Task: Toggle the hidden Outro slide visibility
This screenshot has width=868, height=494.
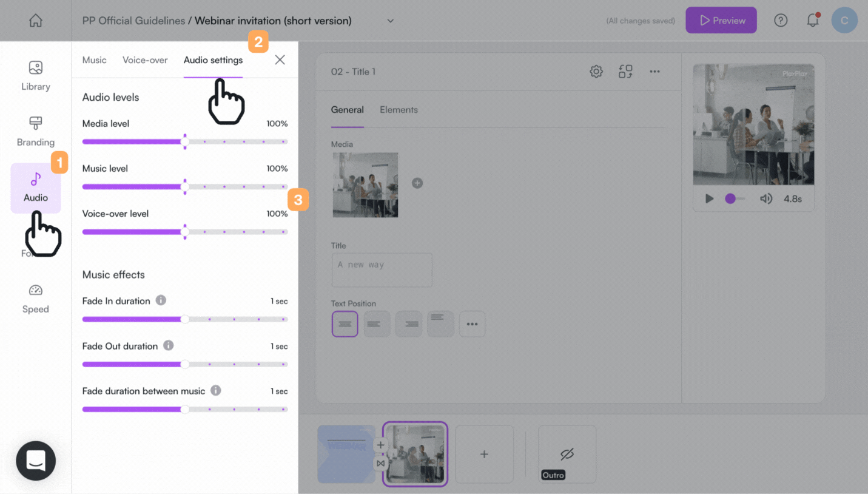Action: (x=567, y=454)
